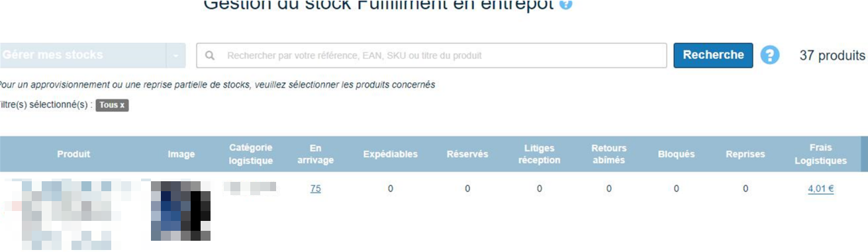Click the Recherche button
This screenshot has width=868, height=252.
coord(713,56)
